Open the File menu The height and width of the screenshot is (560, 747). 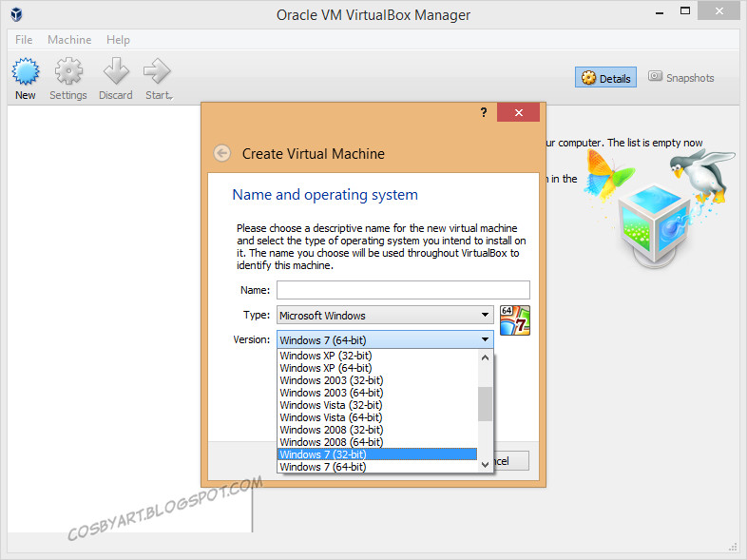pyautogui.click(x=24, y=40)
